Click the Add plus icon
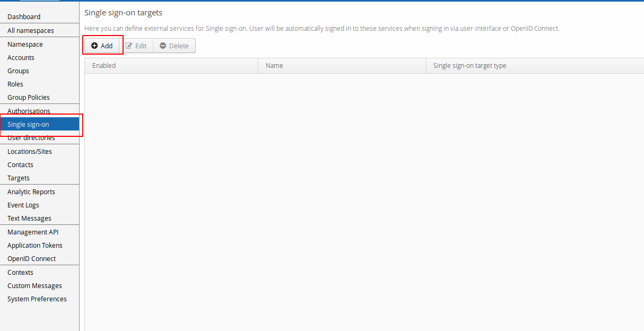644x331 pixels. point(94,46)
